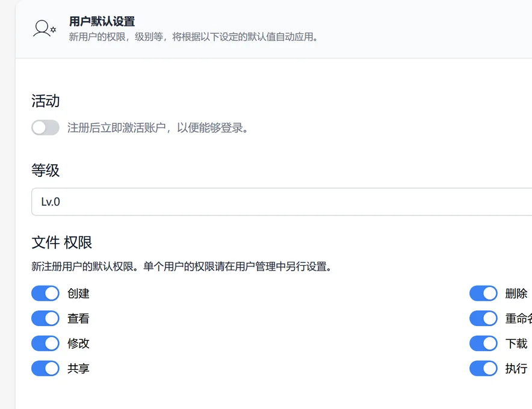Click the 创建 label
The width and height of the screenshot is (532, 409).
[x=78, y=294]
